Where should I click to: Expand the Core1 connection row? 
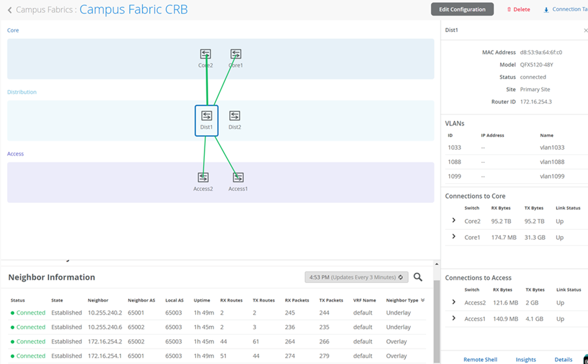(x=453, y=237)
